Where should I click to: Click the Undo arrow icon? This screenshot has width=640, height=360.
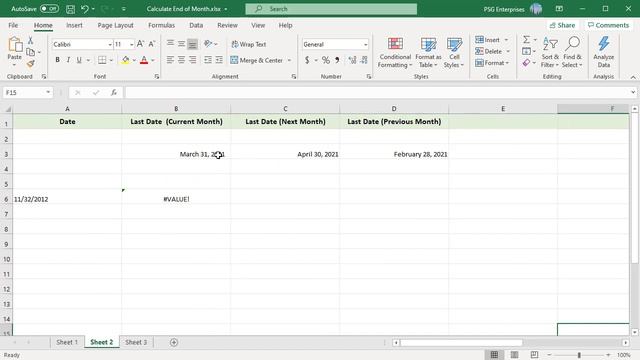coord(84,9)
